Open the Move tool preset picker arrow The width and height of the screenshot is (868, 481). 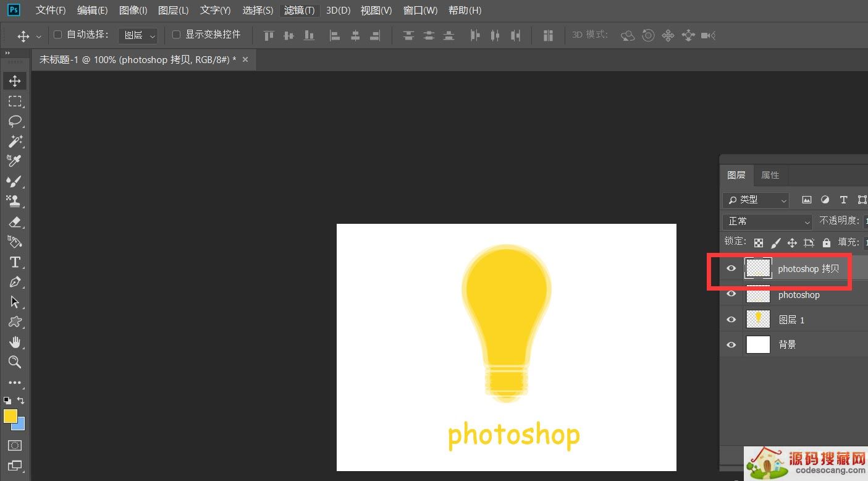39,36
